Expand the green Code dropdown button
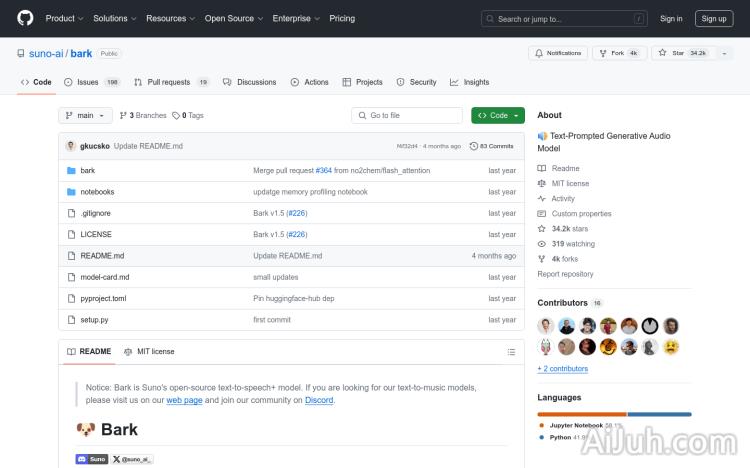Screen dimensions: 750x468 (497, 115)
